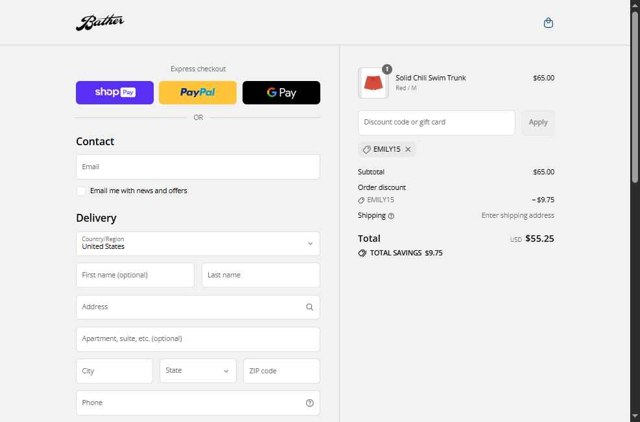Click the Express checkout label

point(198,69)
